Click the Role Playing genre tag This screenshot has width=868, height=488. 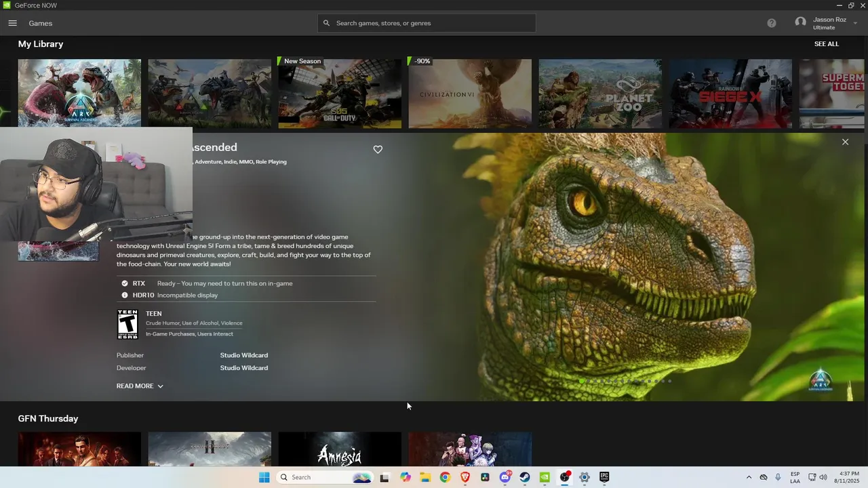click(x=271, y=162)
